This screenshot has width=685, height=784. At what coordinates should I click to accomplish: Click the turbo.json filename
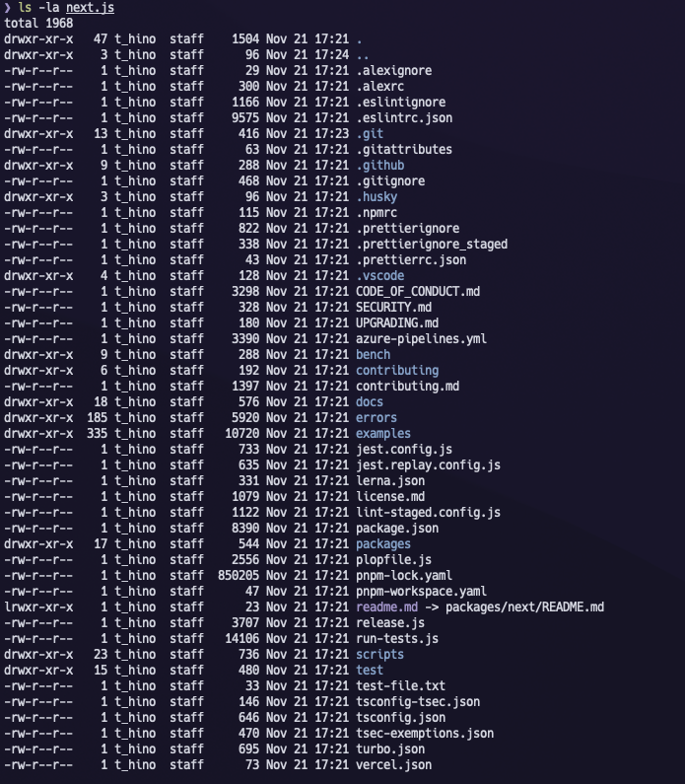pyautogui.click(x=390, y=748)
